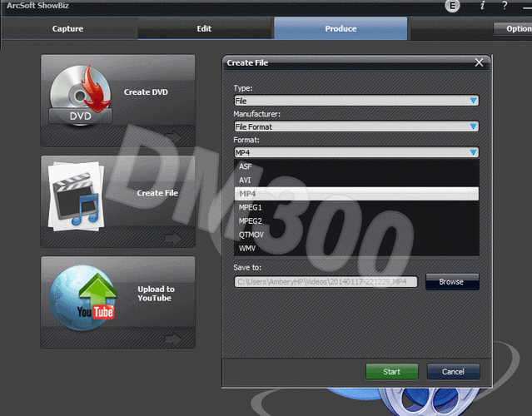
Task: Click Format combo box showing MP4
Action: point(356,152)
